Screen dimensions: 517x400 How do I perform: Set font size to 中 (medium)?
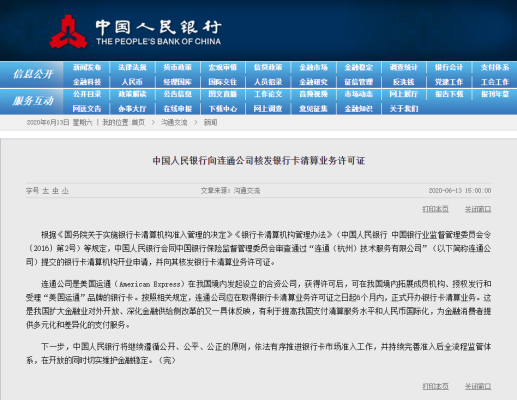pos(55,191)
